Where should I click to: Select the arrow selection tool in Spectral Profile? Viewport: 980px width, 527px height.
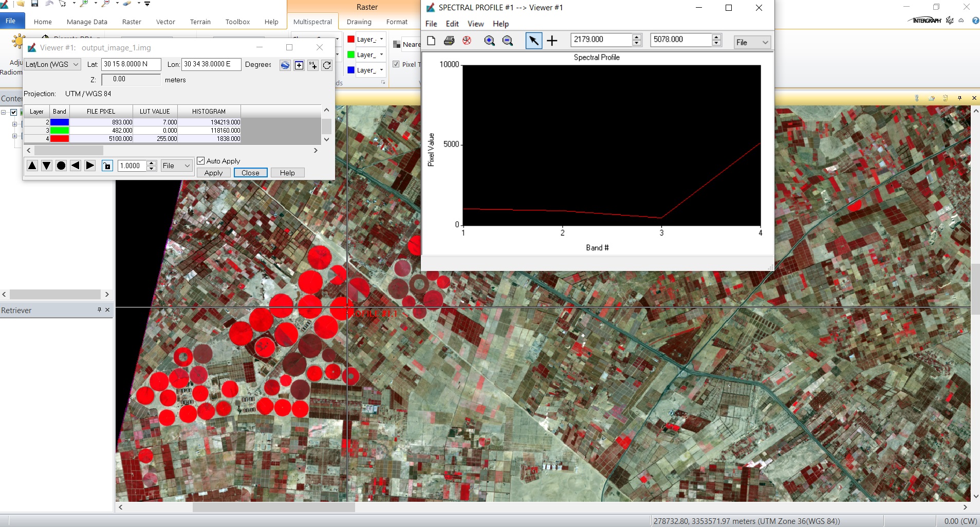[534, 41]
